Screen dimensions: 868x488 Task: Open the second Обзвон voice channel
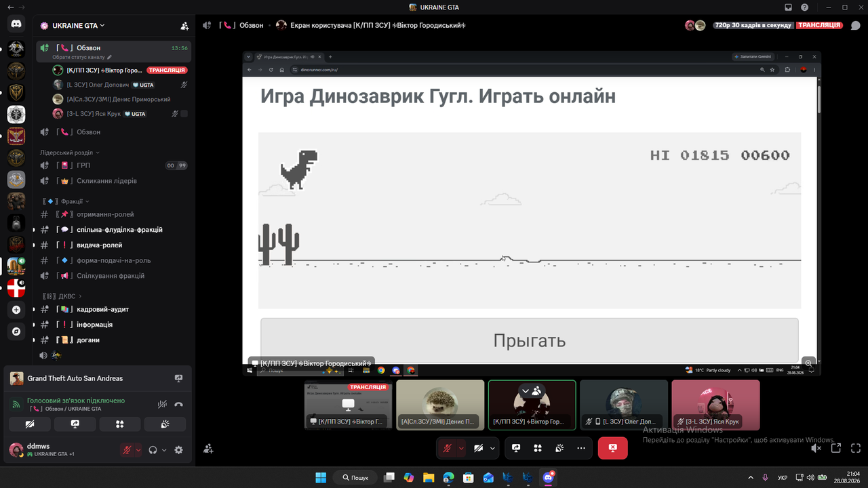(113, 132)
